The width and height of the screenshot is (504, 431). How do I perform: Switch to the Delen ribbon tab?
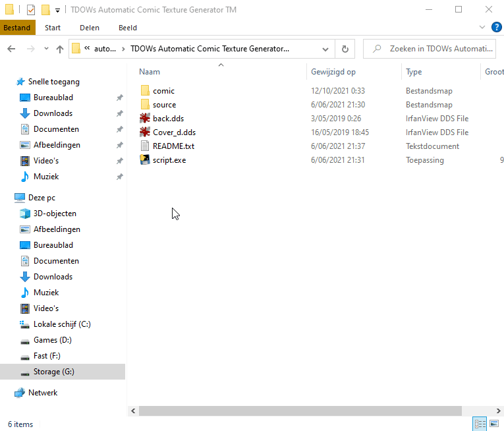90,28
